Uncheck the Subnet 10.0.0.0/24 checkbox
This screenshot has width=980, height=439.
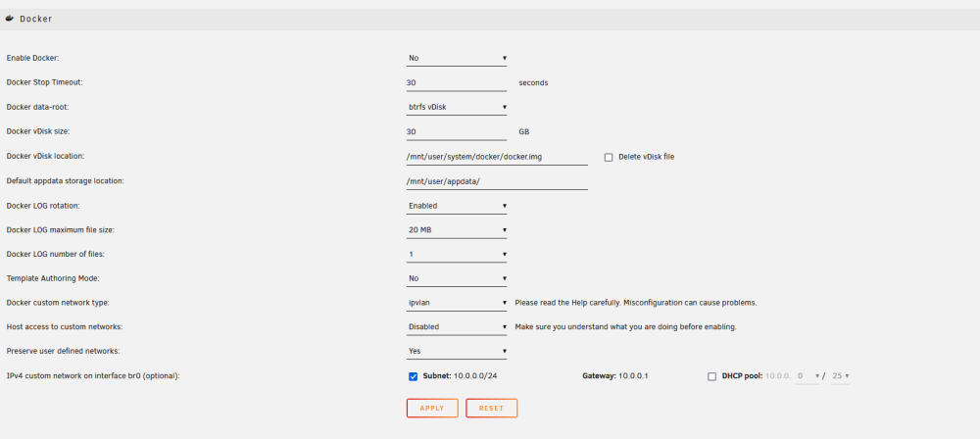413,376
